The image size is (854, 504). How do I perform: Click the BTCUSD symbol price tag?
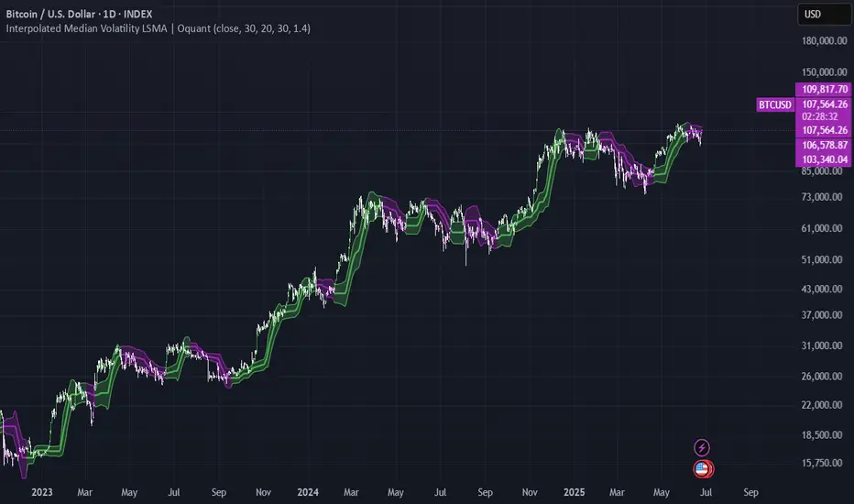[x=775, y=104]
